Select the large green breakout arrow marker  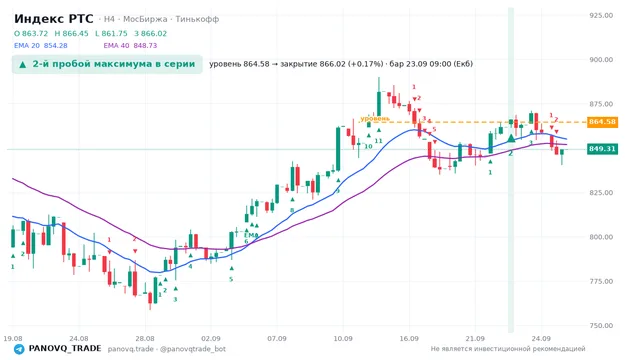511,138
